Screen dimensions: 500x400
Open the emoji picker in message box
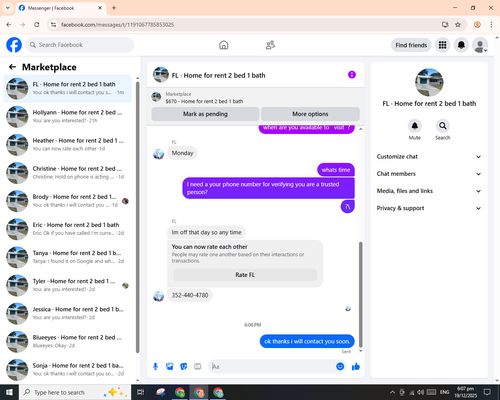(340, 367)
